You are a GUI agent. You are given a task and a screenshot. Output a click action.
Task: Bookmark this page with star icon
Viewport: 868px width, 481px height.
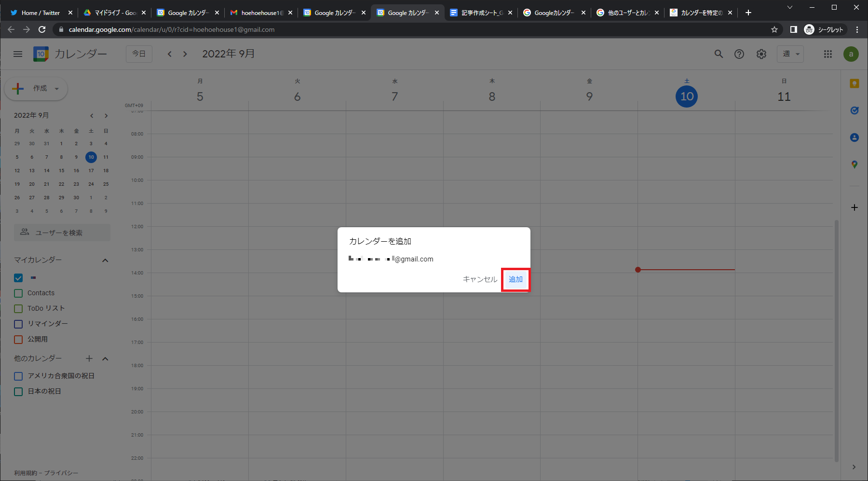click(x=774, y=29)
